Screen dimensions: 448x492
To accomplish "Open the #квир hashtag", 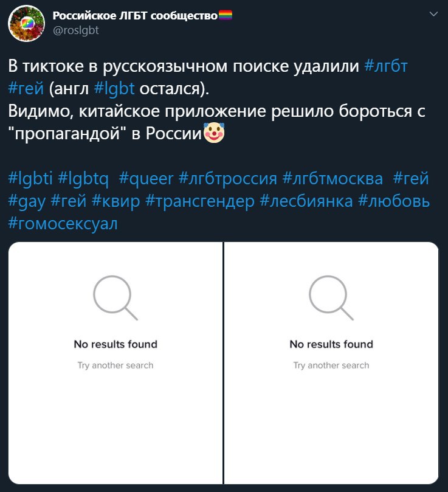I will tap(115, 201).
